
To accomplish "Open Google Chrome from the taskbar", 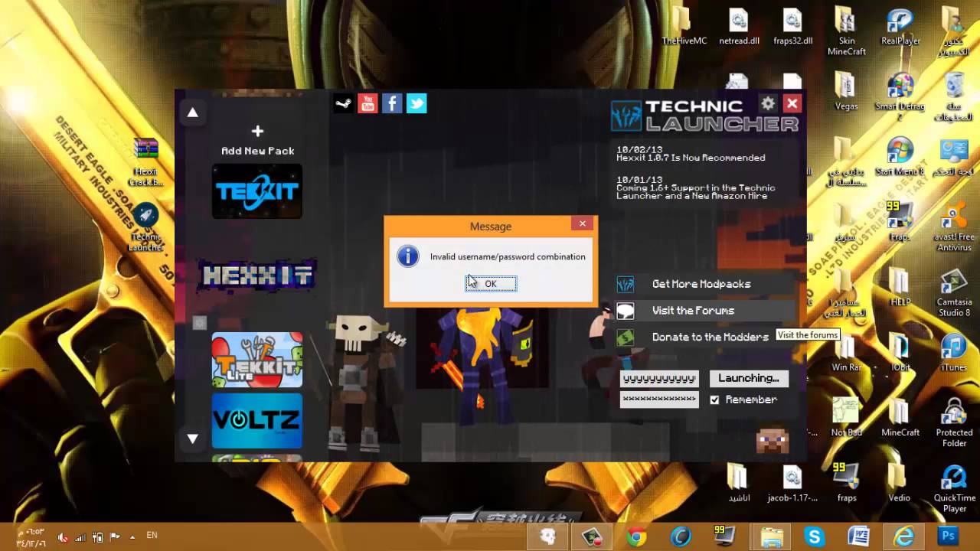I will pos(636,536).
